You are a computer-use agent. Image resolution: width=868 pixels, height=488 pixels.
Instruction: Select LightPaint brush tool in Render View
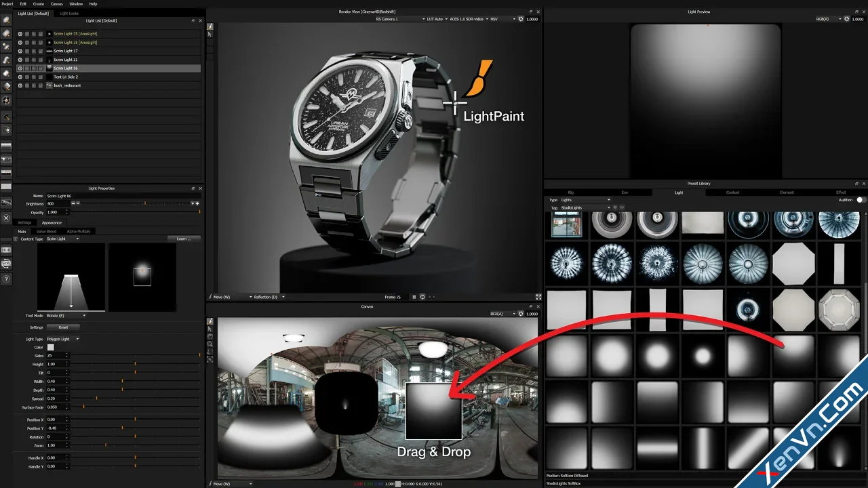[210, 26]
